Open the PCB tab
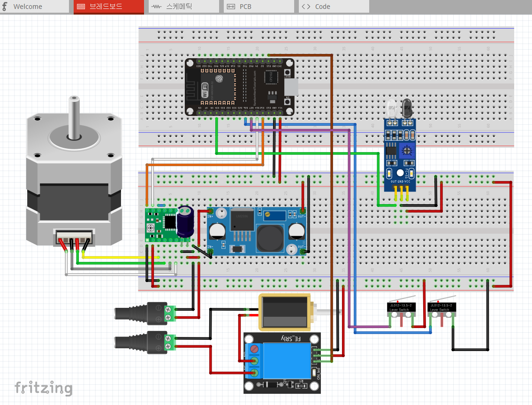532x405 pixels. (x=259, y=7)
